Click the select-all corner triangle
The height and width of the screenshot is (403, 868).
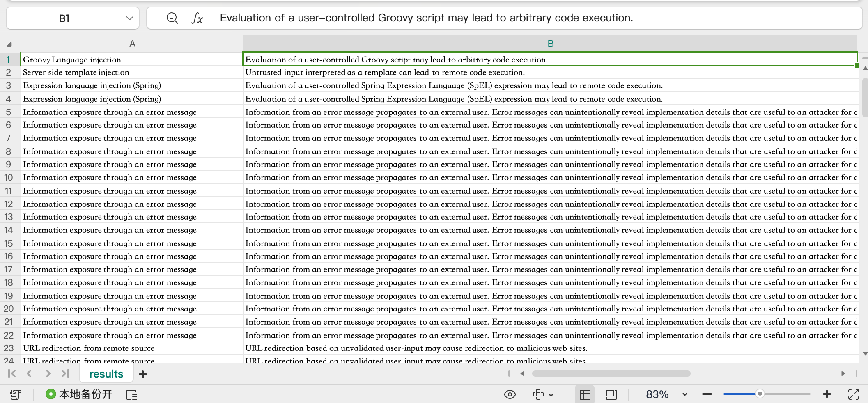[x=9, y=44]
